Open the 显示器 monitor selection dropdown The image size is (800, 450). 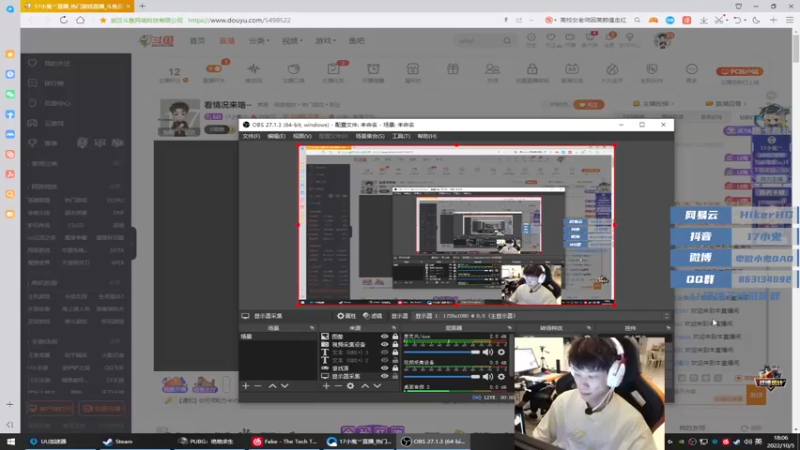pos(542,316)
